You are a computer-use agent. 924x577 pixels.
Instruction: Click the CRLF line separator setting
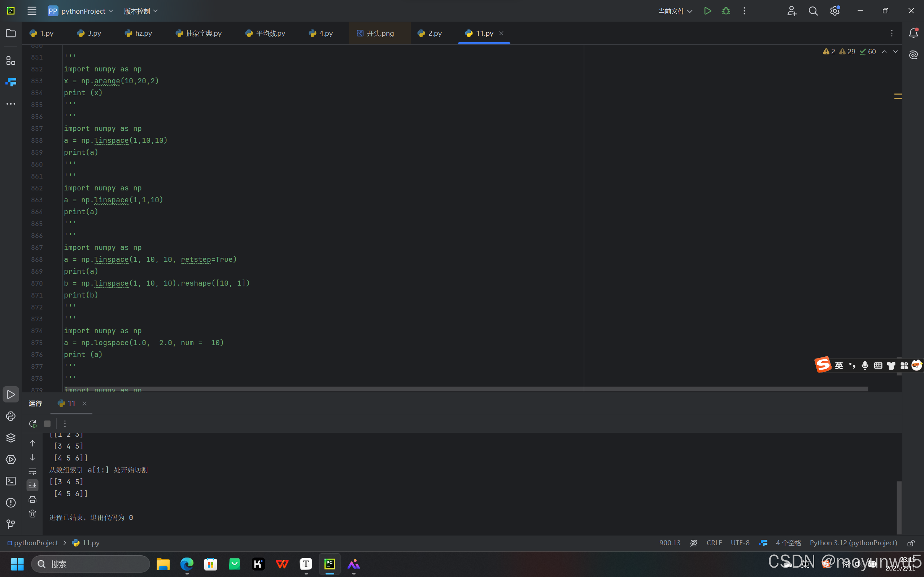click(714, 543)
